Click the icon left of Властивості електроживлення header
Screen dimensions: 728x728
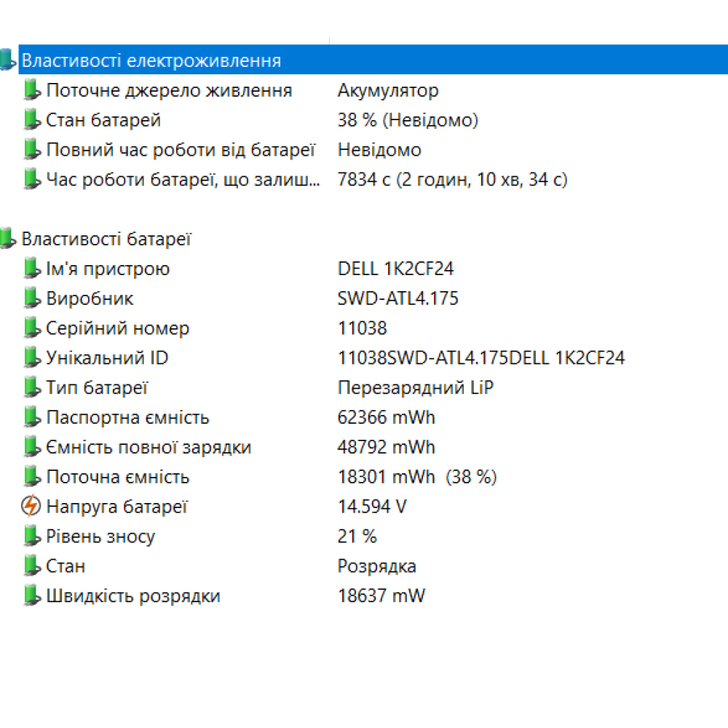(9, 60)
